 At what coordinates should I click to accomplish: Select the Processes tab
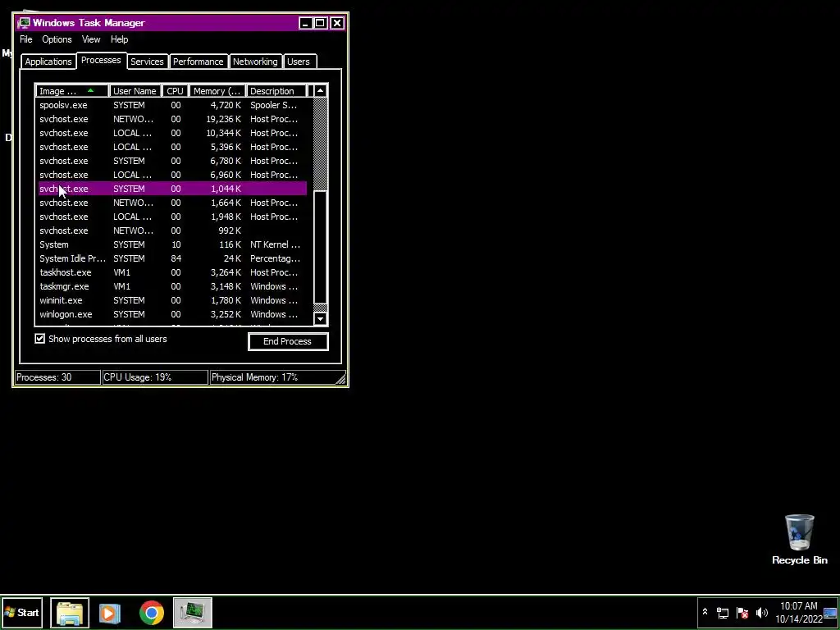click(101, 61)
